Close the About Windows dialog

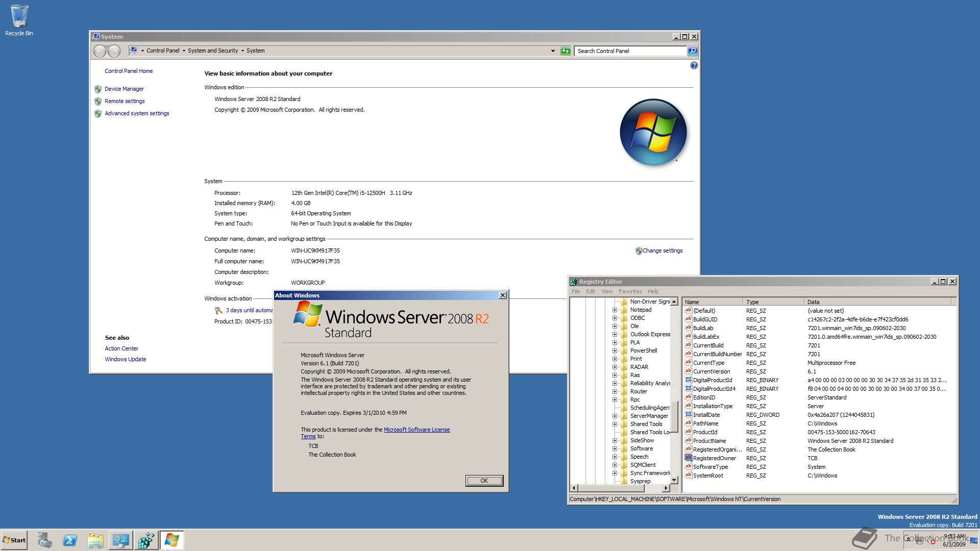502,295
